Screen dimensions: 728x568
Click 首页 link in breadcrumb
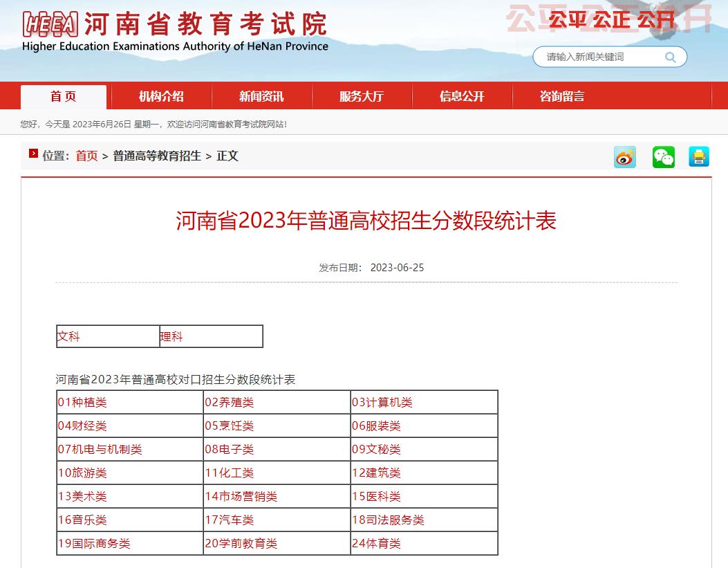[x=87, y=156]
